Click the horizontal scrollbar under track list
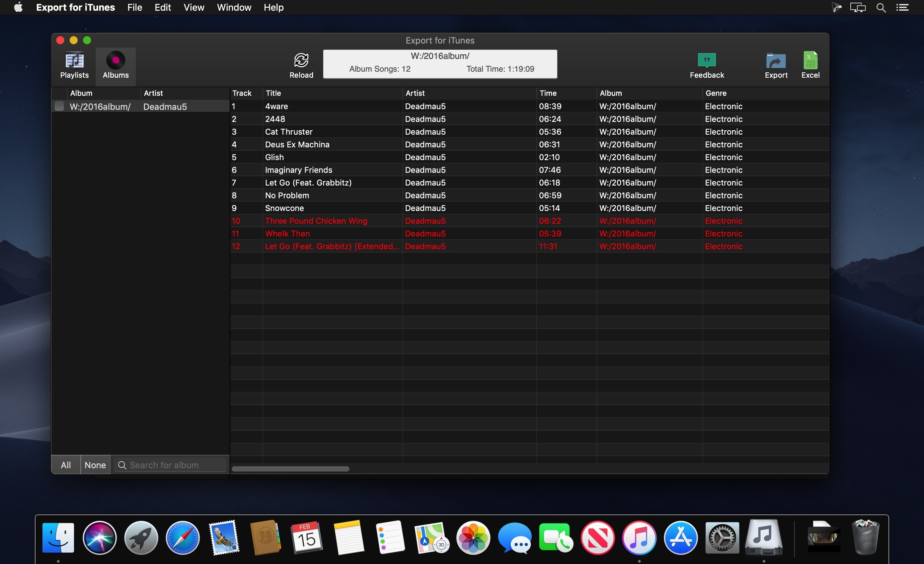The height and width of the screenshot is (564, 924). 290,469
